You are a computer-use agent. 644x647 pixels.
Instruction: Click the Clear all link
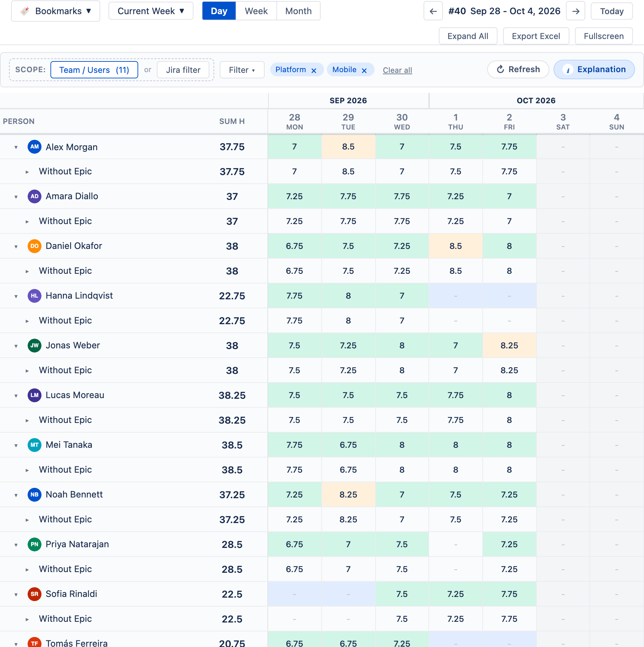point(397,70)
